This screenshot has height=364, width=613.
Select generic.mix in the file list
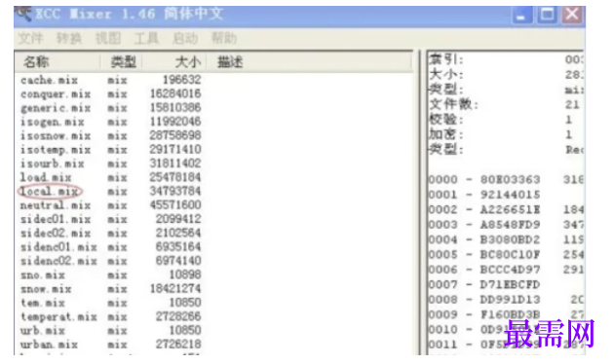(56, 108)
